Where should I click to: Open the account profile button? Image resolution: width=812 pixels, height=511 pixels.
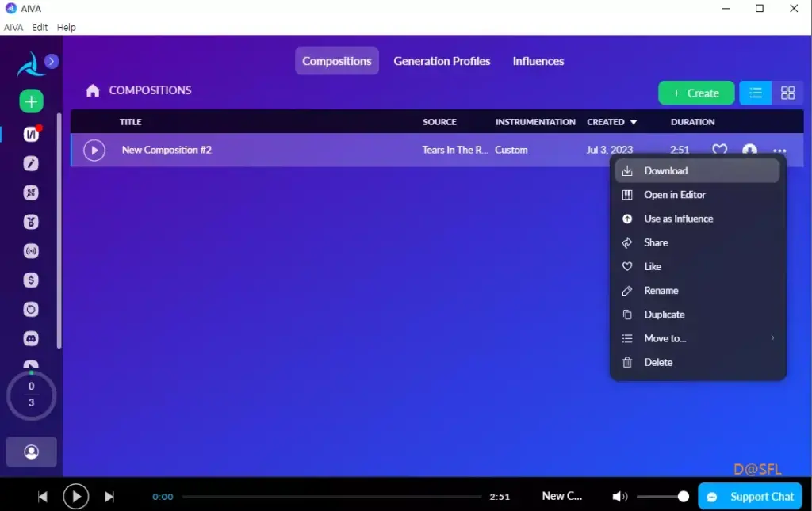click(x=32, y=452)
